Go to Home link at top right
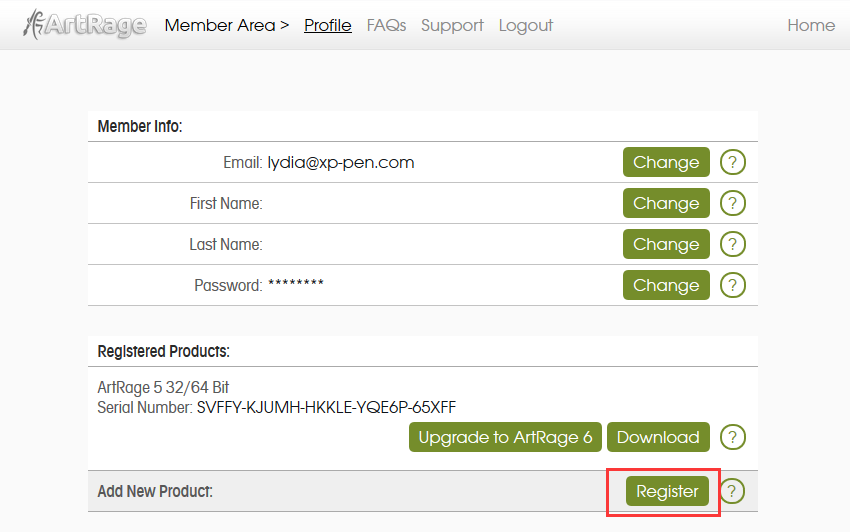This screenshot has width=850, height=532. pos(811,25)
